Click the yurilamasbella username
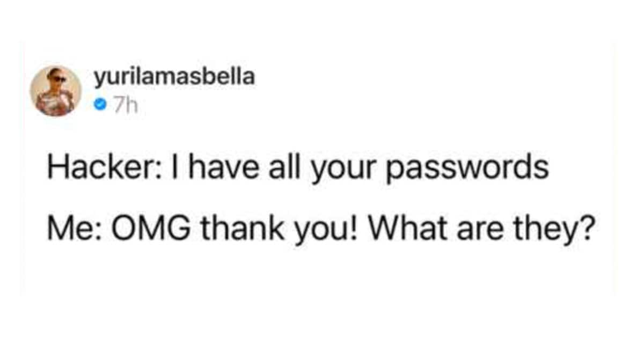644x338 pixels. pyautogui.click(x=174, y=78)
